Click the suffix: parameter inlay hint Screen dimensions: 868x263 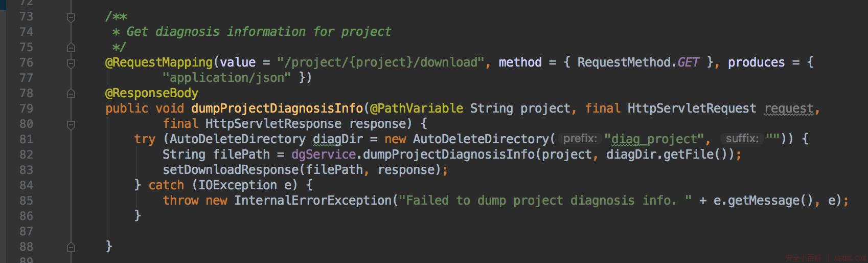(742, 139)
